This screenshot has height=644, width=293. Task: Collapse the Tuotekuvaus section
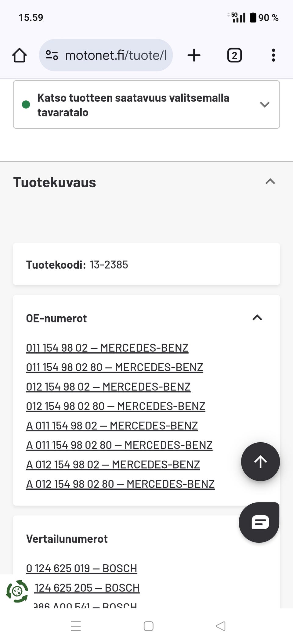270,182
